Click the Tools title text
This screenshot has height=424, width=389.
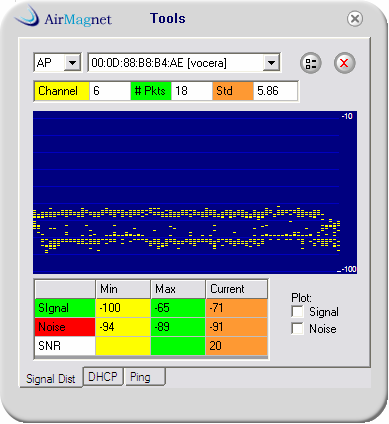(168, 18)
